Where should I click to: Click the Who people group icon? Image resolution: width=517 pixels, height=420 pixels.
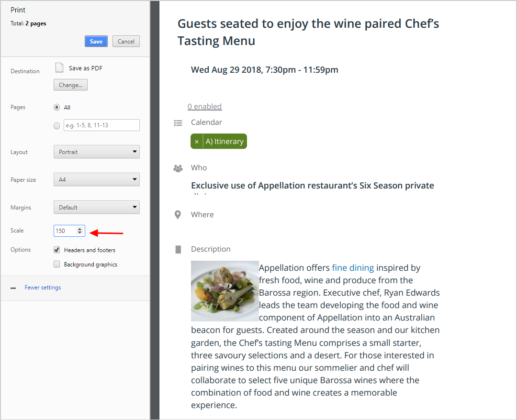178,168
